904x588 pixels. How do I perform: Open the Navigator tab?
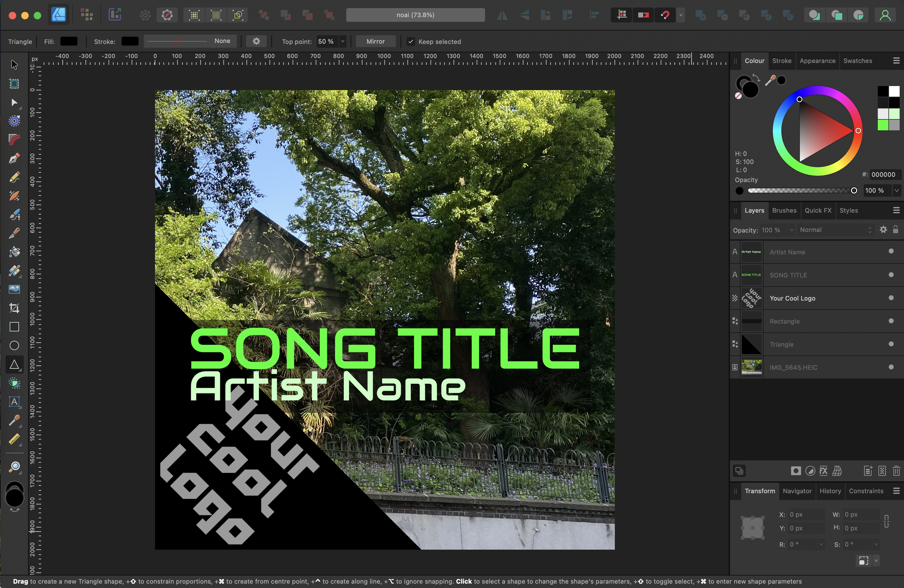797,491
